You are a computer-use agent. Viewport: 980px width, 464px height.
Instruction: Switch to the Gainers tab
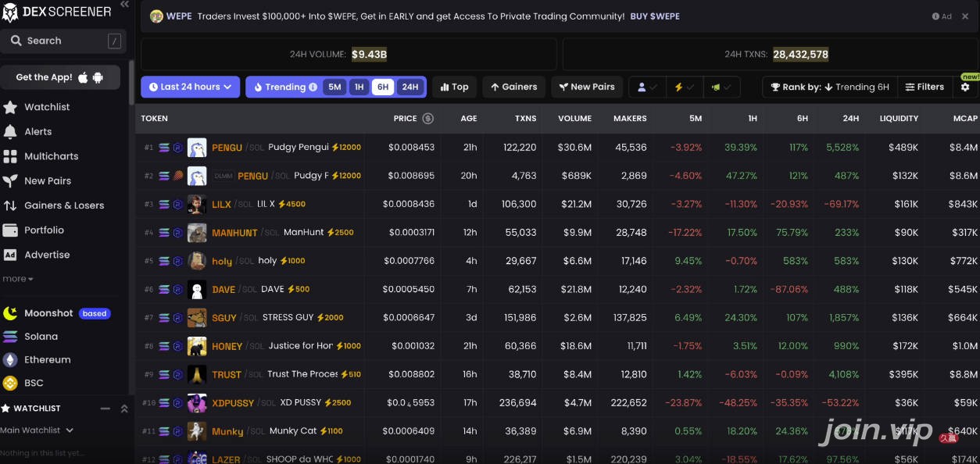pos(513,87)
